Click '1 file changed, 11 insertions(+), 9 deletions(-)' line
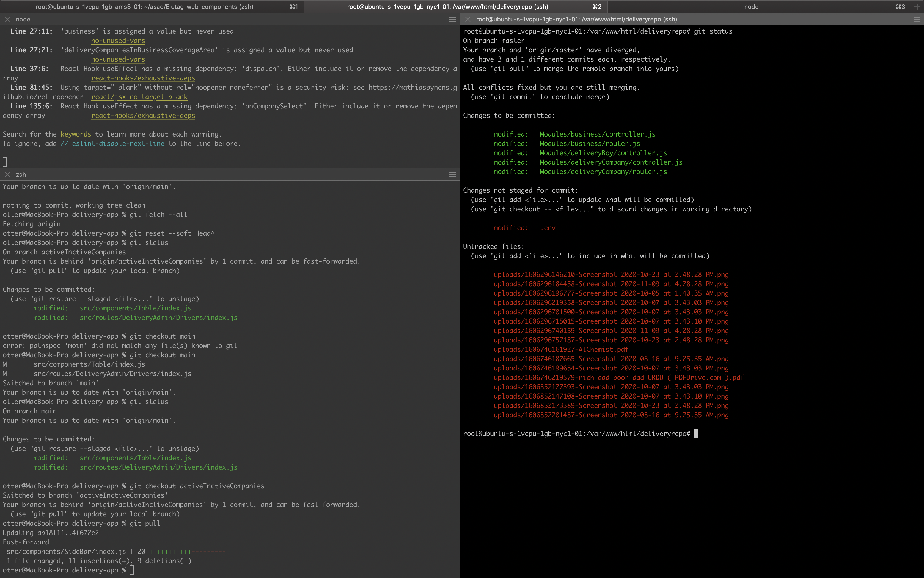 99,561
